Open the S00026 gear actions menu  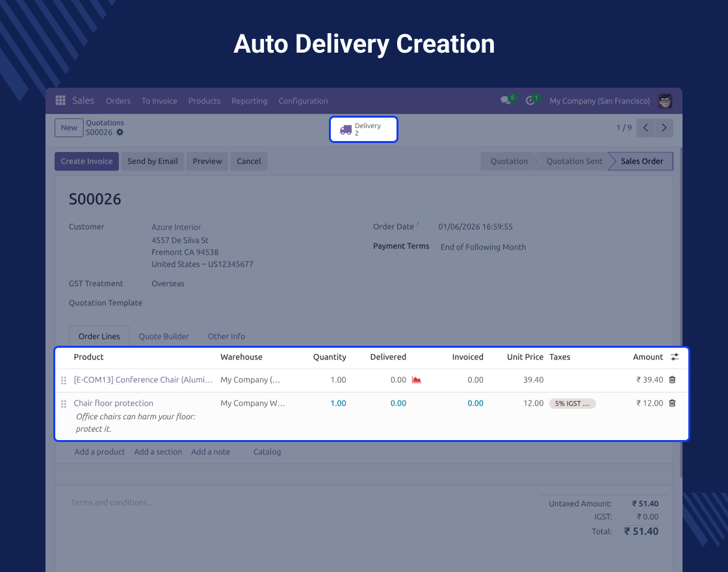[120, 133]
